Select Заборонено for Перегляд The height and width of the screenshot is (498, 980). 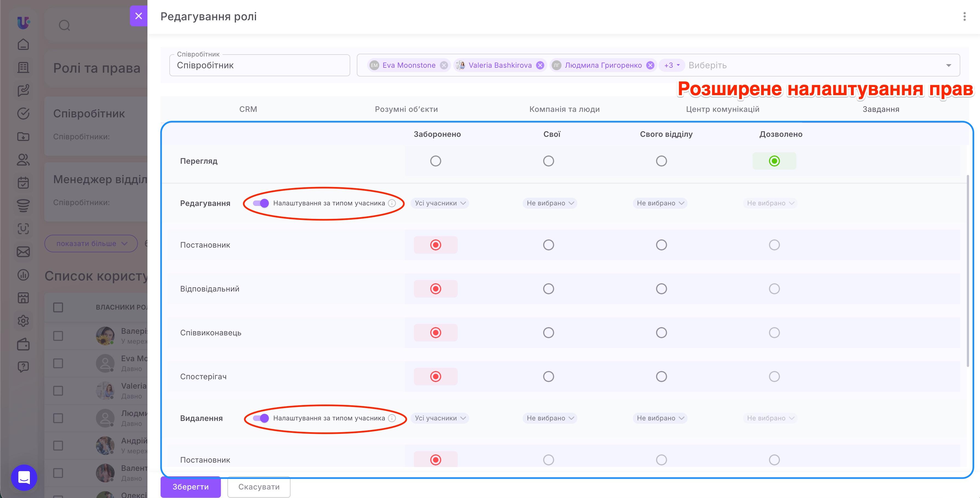(435, 161)
